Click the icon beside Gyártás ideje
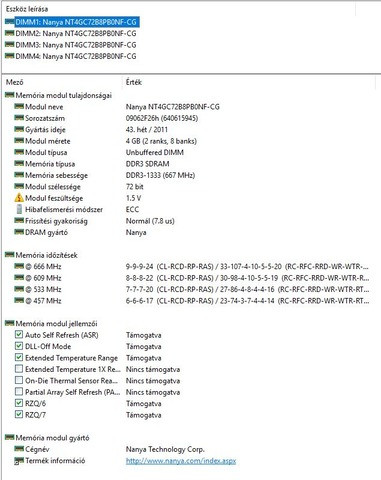This screenshot has width=381, height=480. (19, 129)
